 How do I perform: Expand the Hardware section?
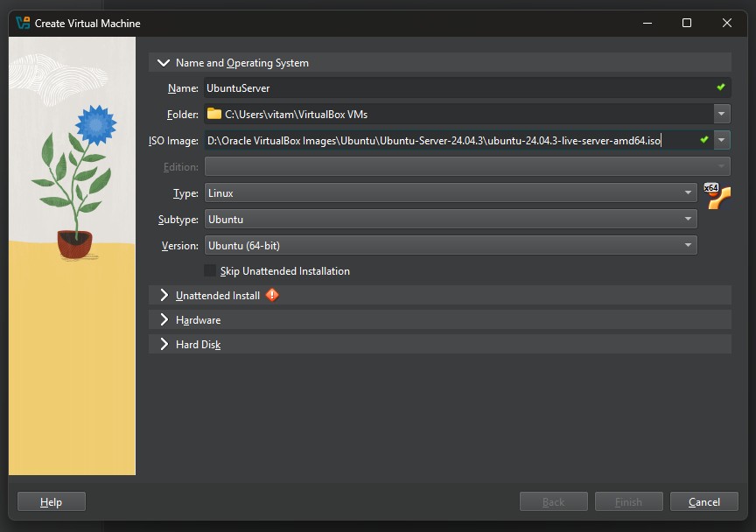164,320
